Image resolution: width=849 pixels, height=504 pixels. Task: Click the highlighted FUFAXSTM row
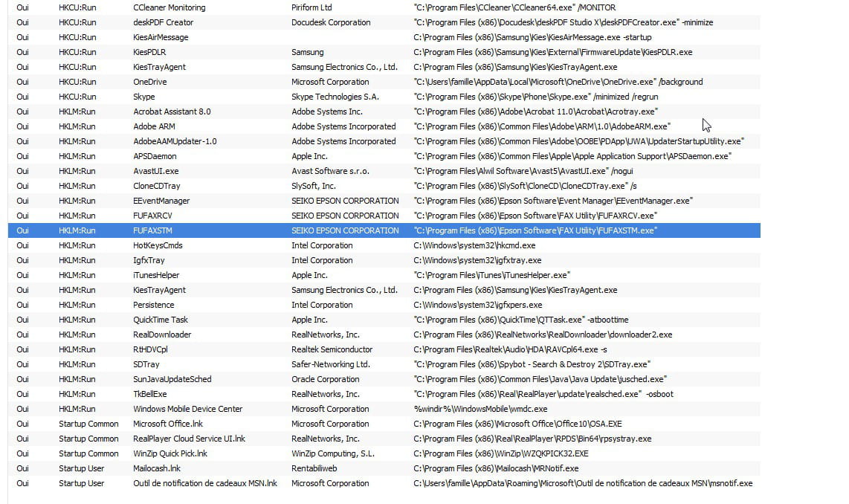(152, 230)
